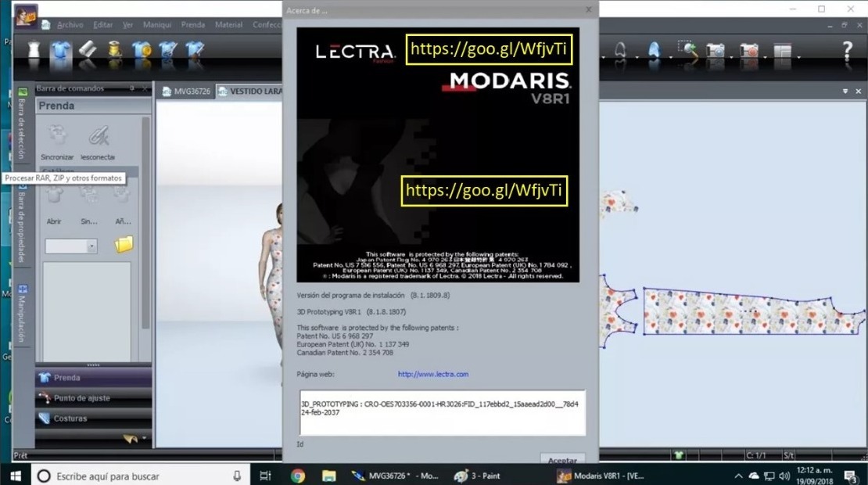Open the Manipulación side tab
The height and width of the screenshot is (485, 868).
click(x=22, y=313)
